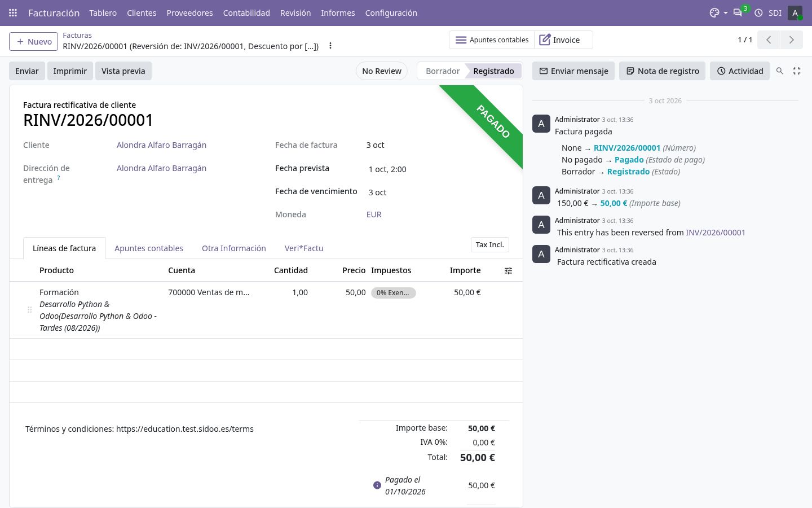Open the apps grid menu icon

click(x=13, y=12)
